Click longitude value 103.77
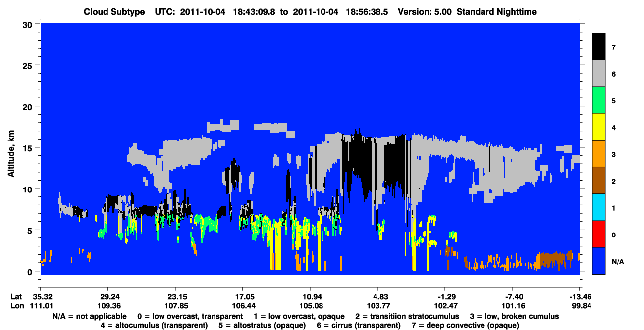The height and width of the screenshot is (330, 644). click(x=377, y=306)
